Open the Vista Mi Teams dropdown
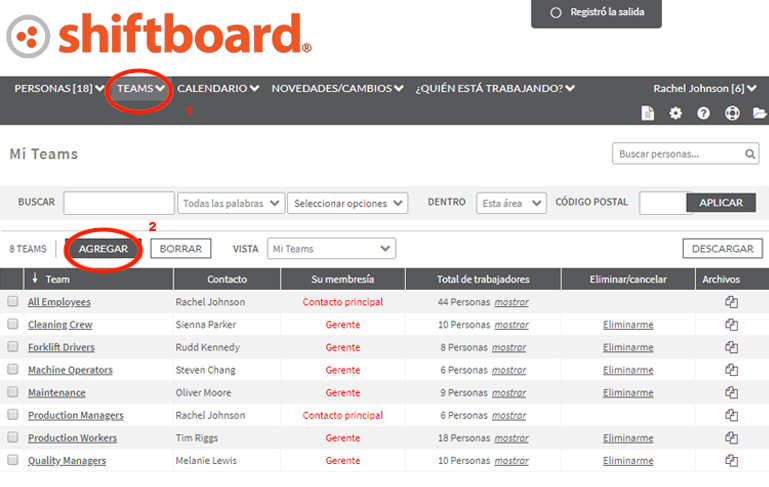769x487 pixels. coord(331,249)
